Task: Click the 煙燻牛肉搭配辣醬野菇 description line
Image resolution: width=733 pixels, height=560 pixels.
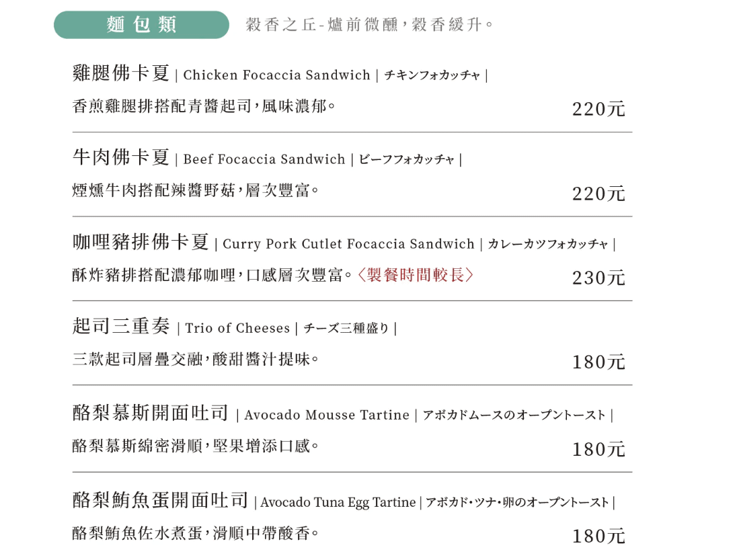Action: 195,191
